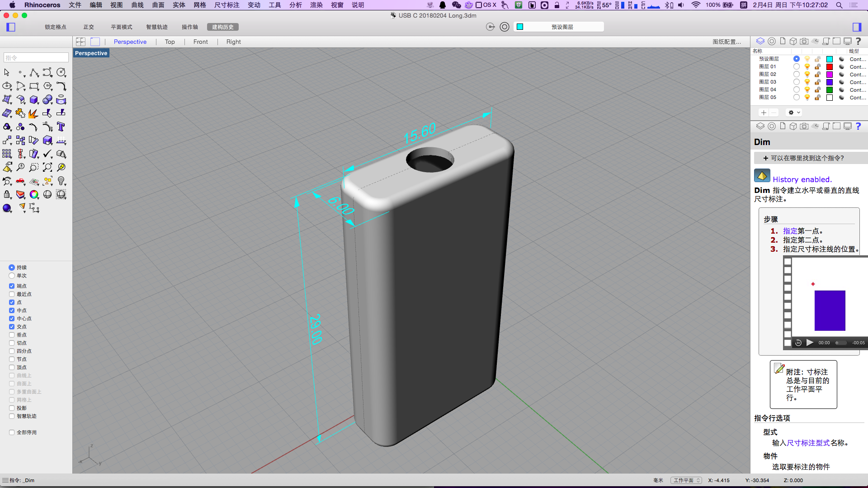Image resolution: width=868 pixels, height=488 pixels.
Task: Open the color wheel render icon
Action: point(34,194)
